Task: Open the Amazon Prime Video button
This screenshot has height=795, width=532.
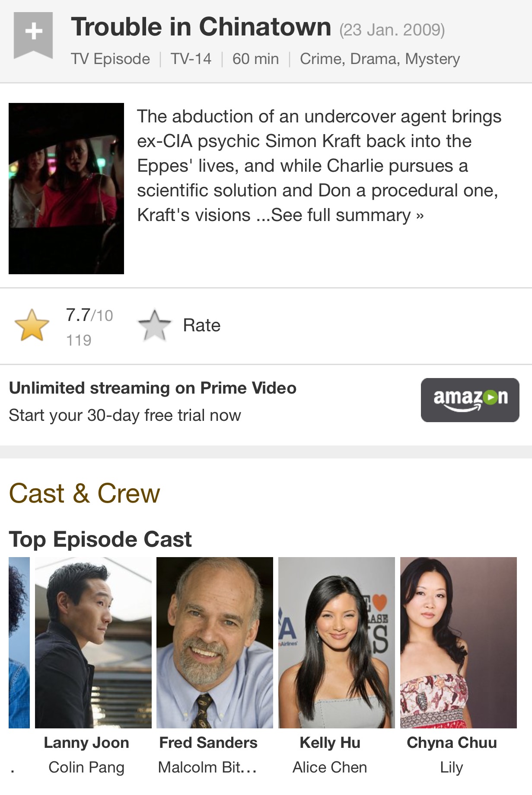Action: click(x=470, y=400)
